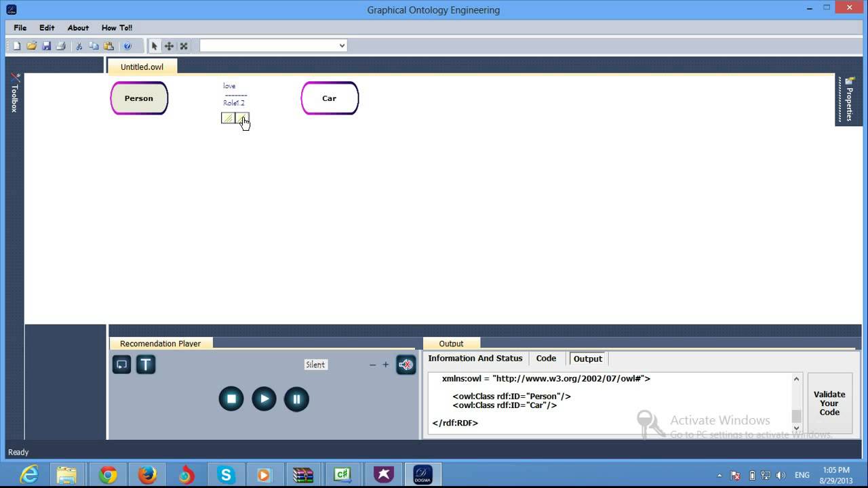
Task: Open the Edit menu
Action: pos(47,28)
